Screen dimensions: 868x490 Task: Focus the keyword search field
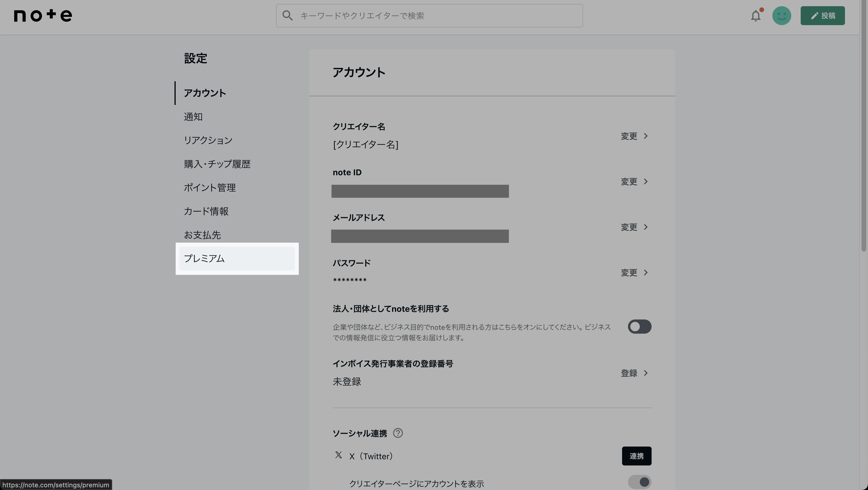click(x=429, y=15)
